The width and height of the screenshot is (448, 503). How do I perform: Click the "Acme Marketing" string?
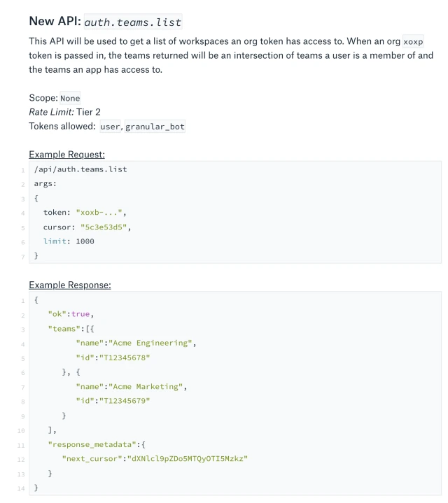click(x=146, y=387)
